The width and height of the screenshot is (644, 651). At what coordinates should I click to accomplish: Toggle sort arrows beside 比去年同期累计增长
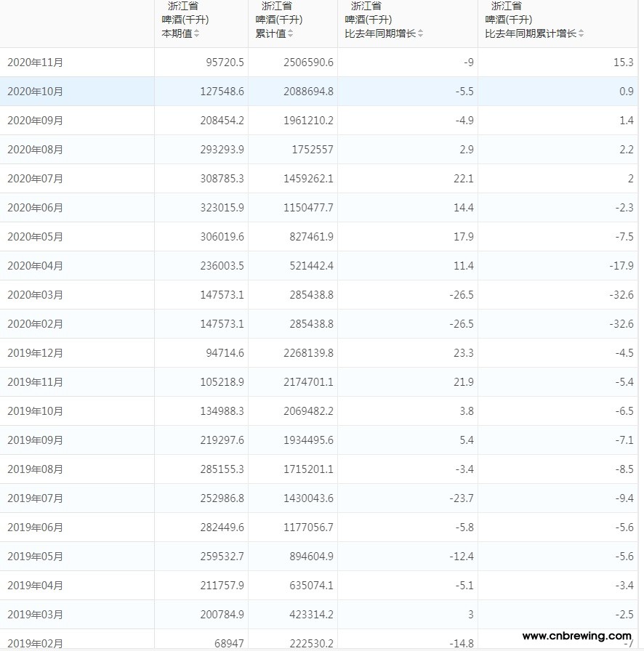pyautogui.click(x=581, y=33)
